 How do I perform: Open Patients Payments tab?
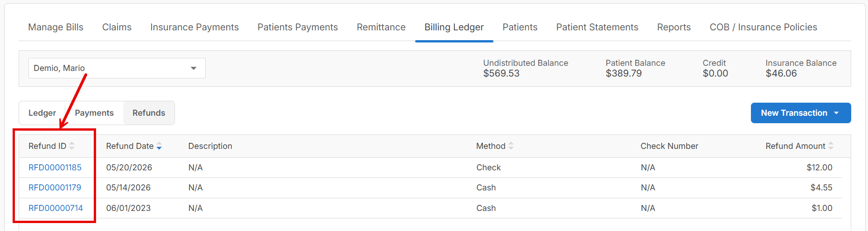coord(298,27)
